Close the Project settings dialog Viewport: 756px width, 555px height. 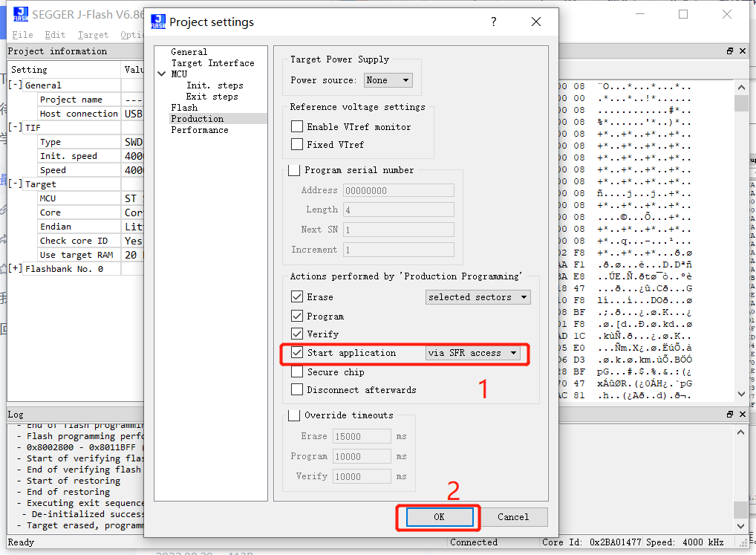tap(536, 22)
